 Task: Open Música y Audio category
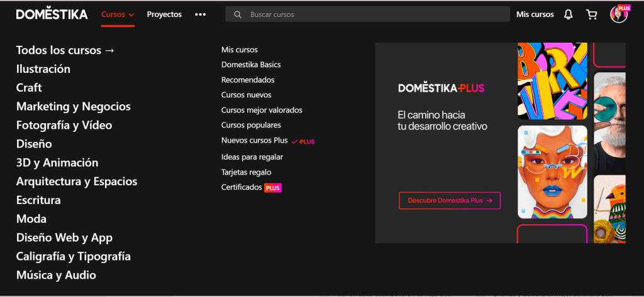pyautogui.click(x=56, y=275)
